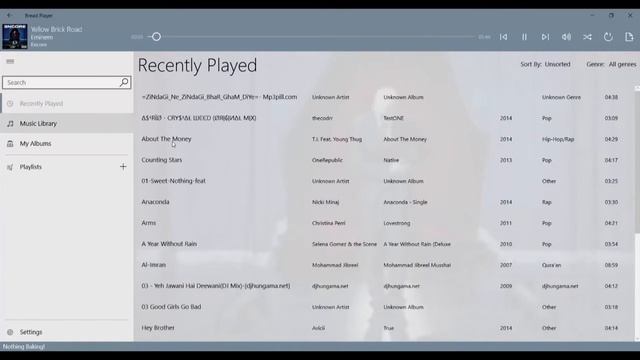Click the Nothing Baking status text
This screenshot has height=360, width=640.
click(24, 347)
